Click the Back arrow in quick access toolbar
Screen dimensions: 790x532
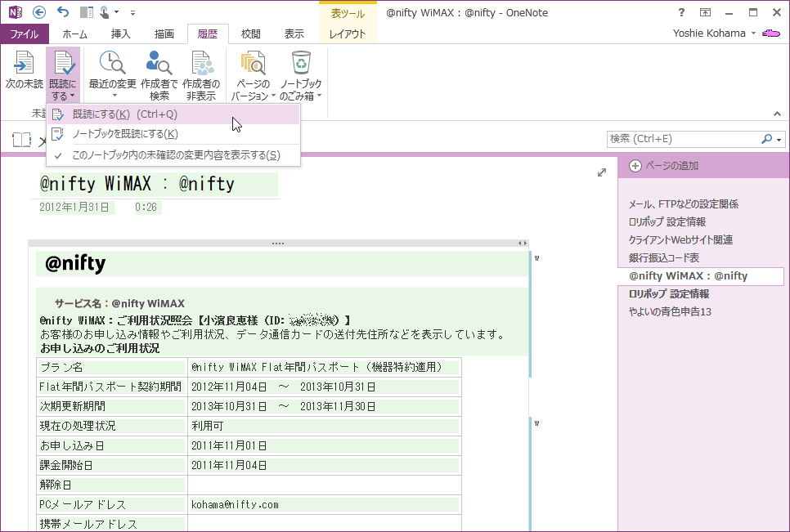click(x=38, y=12)
